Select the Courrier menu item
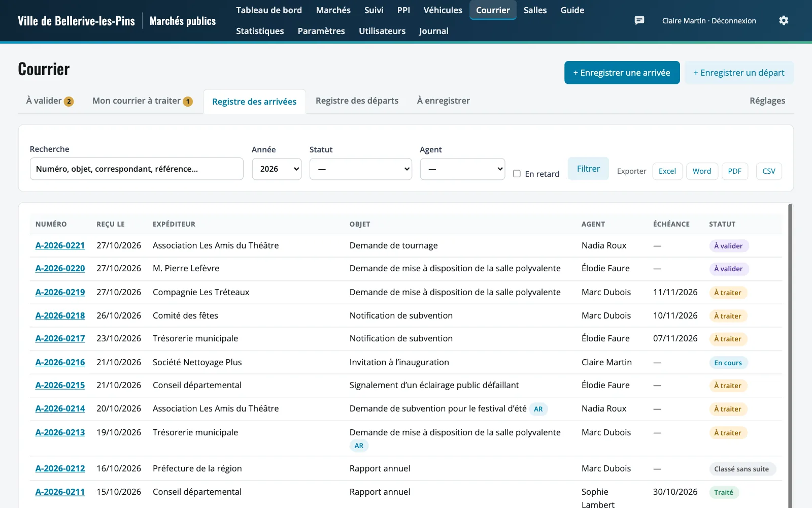This screenshot has width=812, height=508. click(x=493, y=10)
